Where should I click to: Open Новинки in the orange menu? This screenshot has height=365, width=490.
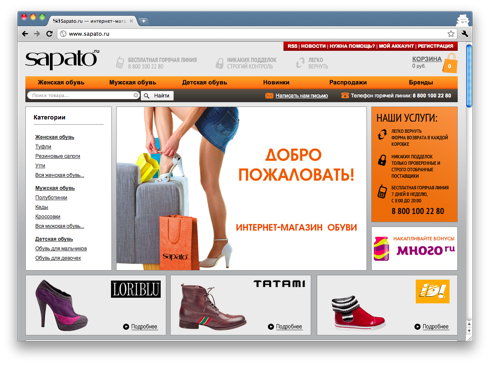276,82
